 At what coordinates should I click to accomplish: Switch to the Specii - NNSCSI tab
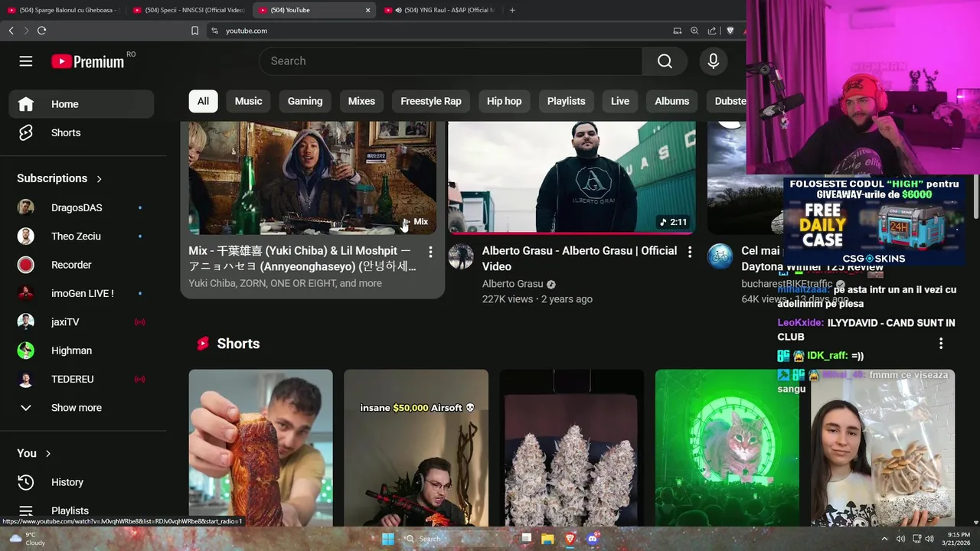(x=188, y=10)
